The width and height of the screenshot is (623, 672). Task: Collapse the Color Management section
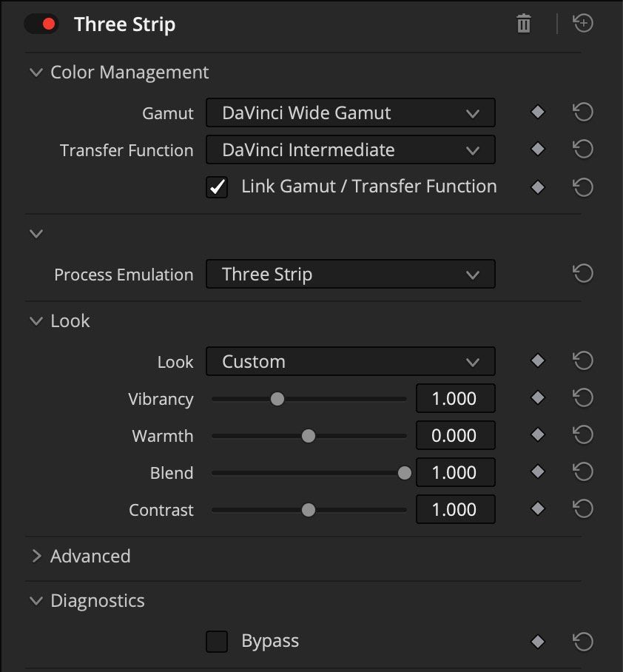(x=36, y=72)
